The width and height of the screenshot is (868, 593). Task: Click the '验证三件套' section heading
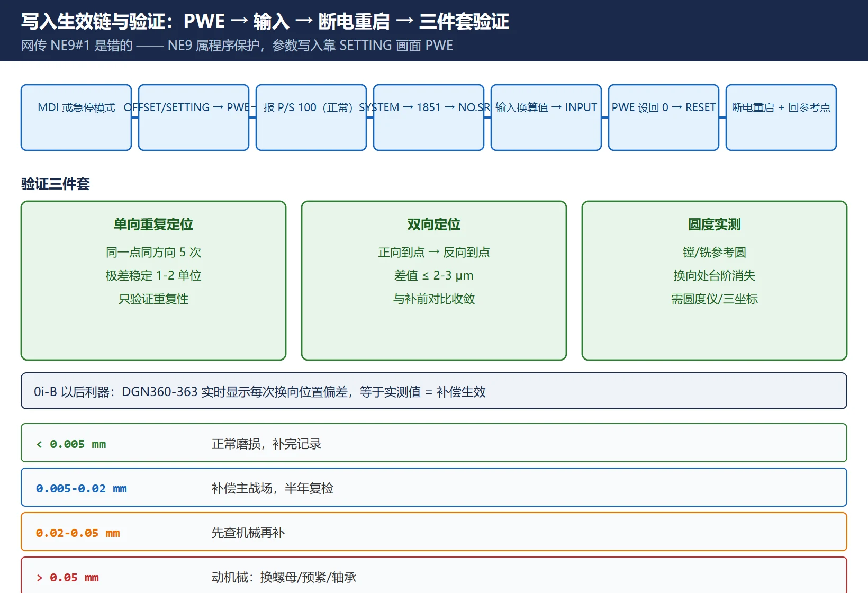coord(56,184)
